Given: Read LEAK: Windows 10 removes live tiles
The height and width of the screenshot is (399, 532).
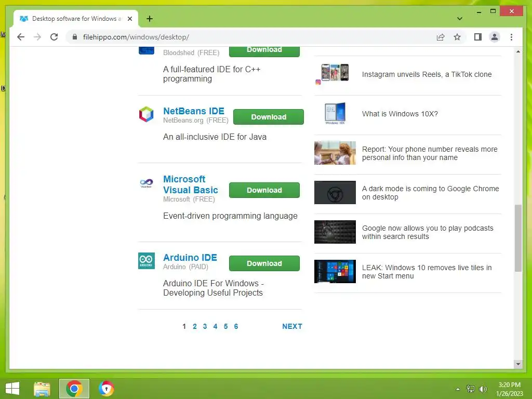Looking at the screenshot, I should click(427, 272).
